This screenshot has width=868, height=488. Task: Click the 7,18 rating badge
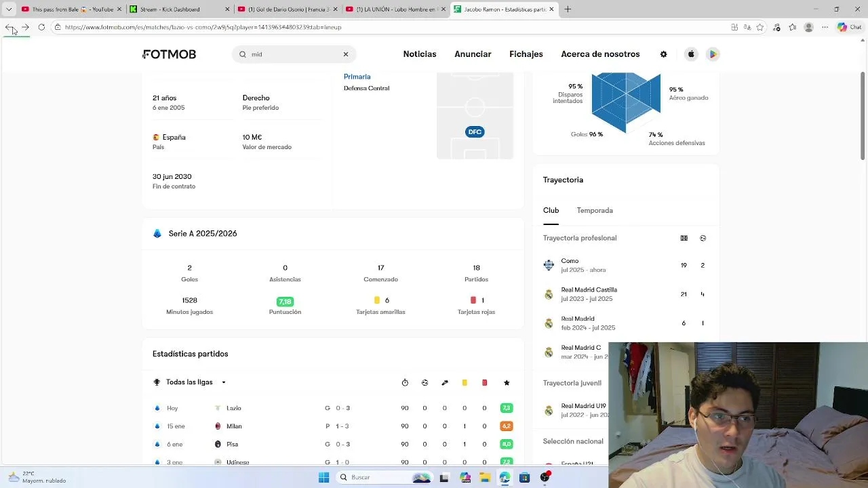(x=285, y=302)
